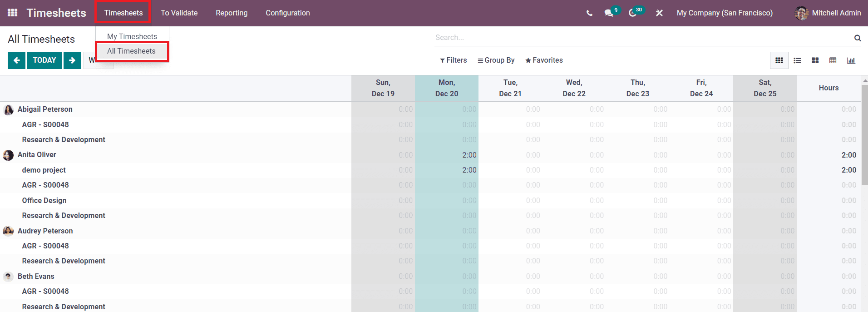Switch to graph view
Screen dimensions: 868x312
pos(851,60)
